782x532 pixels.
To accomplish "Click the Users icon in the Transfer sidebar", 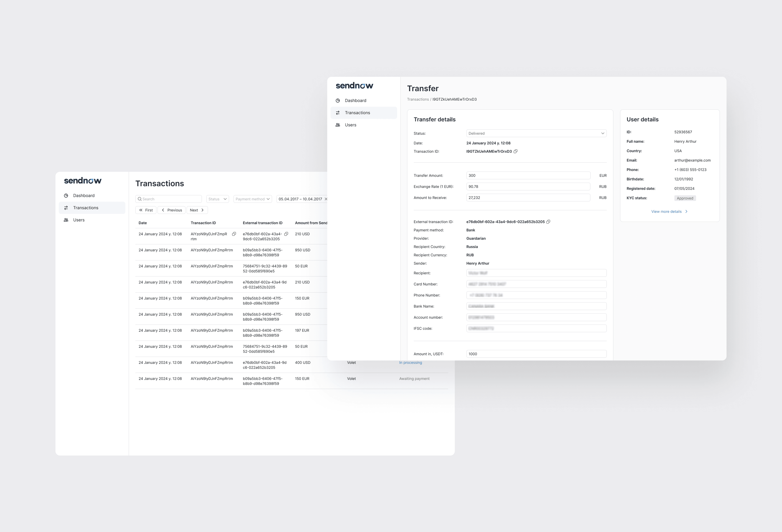I will click(x=338, y=125).
